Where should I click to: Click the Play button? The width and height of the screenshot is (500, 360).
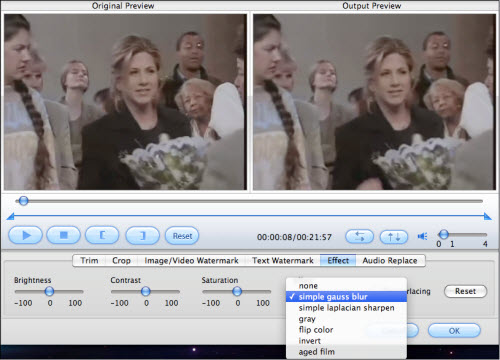pyautogui.click(x=25, y=235)
